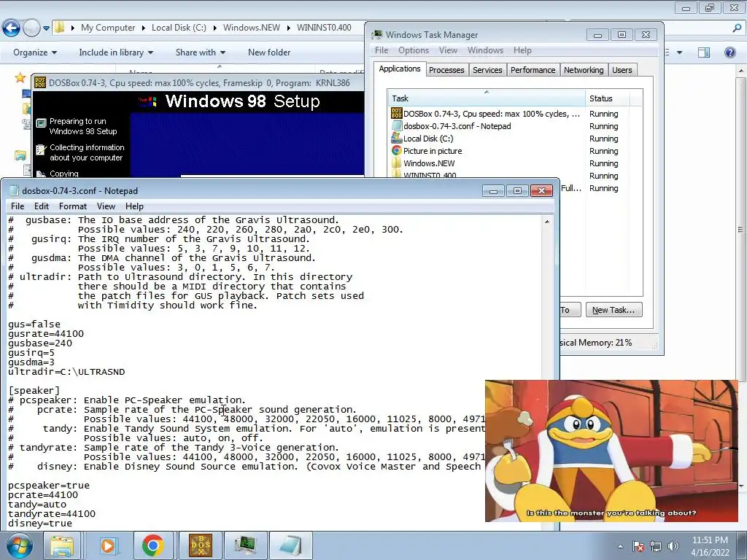Switch to Task Manager from taskbar
The image size is (747, 560).
[x=247, y=545]
